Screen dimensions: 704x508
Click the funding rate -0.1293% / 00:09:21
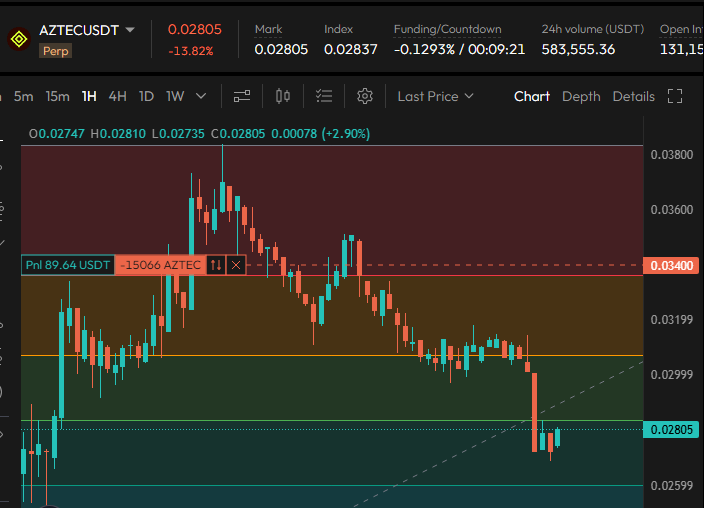point(459,49)
